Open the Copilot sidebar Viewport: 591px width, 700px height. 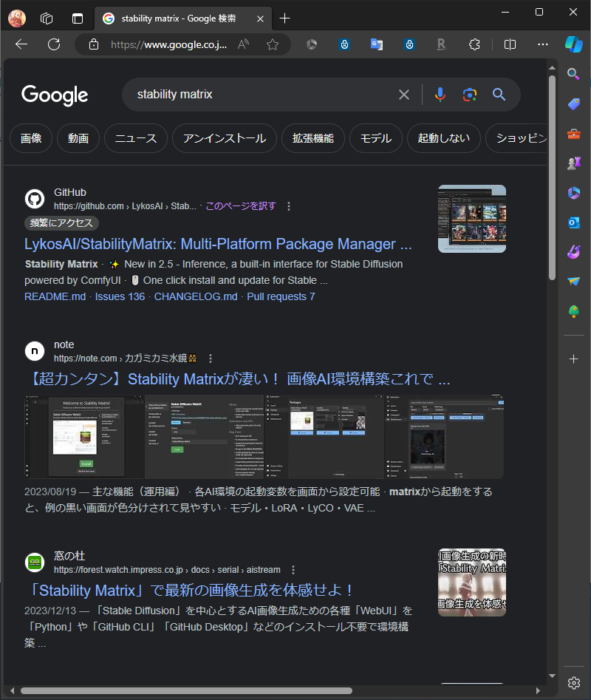click(x=573, y=44)
